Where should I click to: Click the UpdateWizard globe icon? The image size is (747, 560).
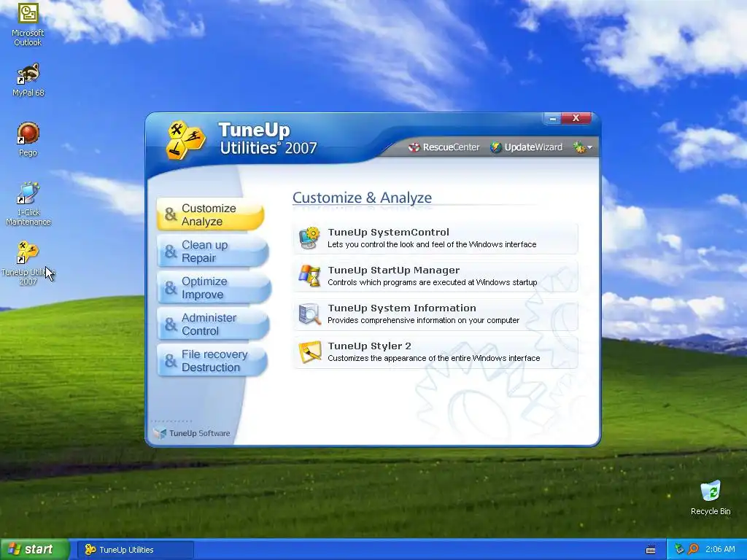pyautogui.click(x=496, y=147)
